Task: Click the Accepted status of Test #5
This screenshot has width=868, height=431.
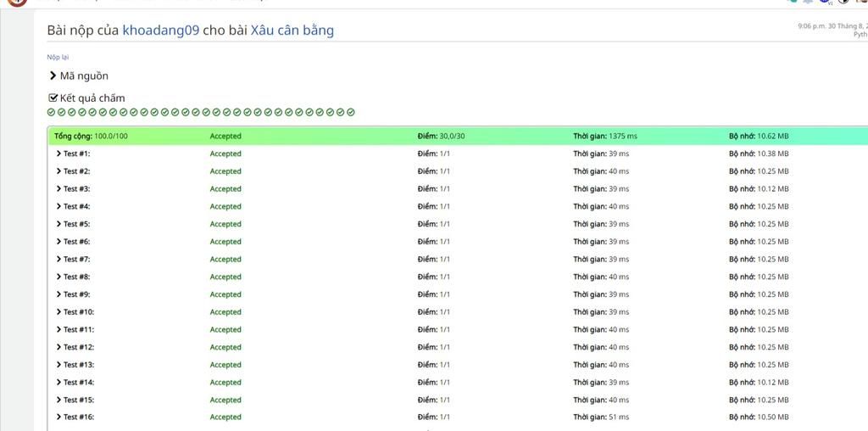Action: tap(225, 224)
